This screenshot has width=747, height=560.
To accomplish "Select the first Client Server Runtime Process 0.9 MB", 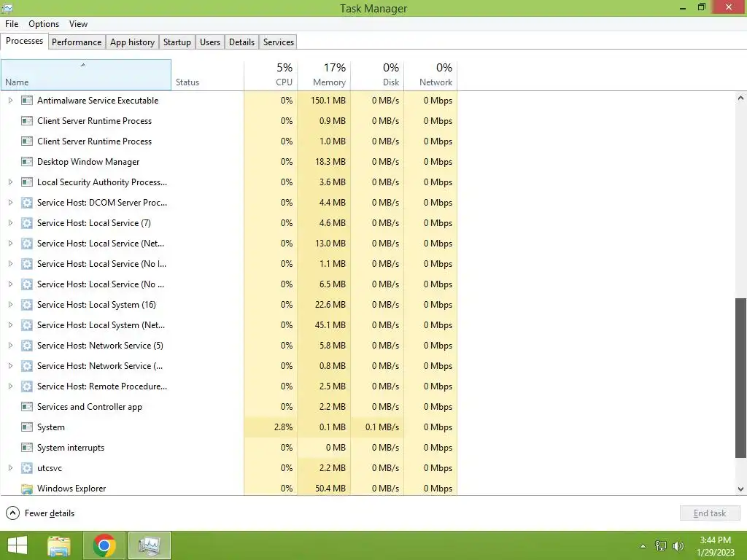I will click(x=228, y=121).
